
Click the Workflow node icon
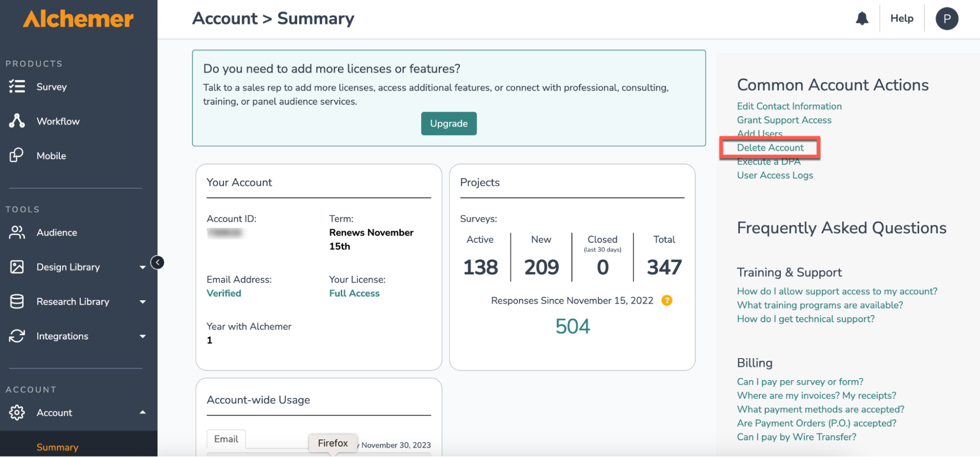(x=17, y=121)
